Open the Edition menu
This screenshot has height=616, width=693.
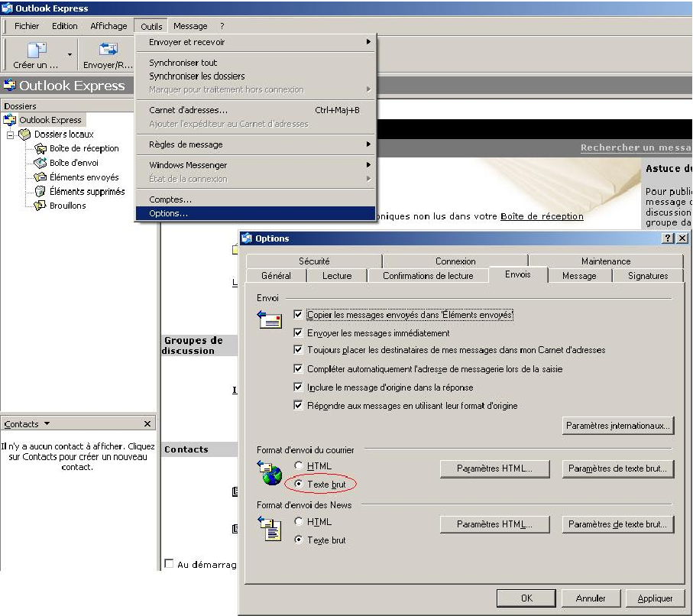click(64, 26)
